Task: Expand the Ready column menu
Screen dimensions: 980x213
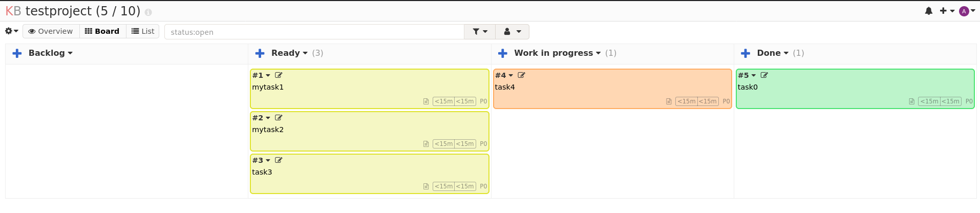Action: point(289,53)
